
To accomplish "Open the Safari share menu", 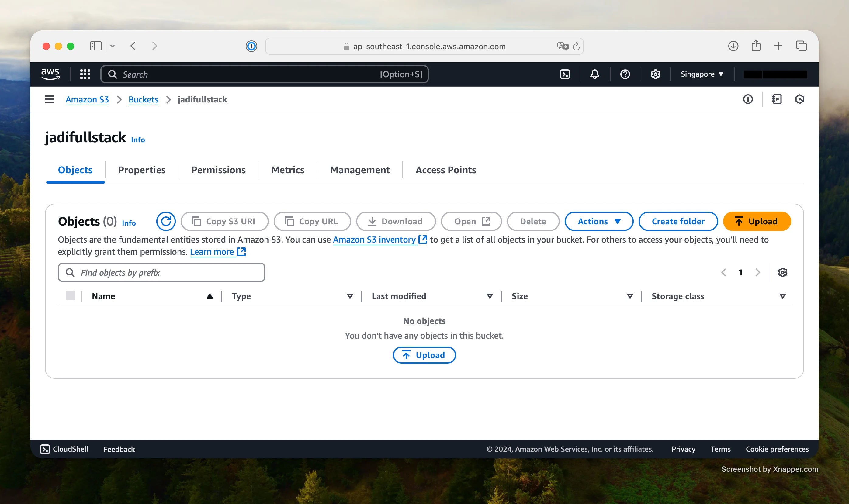I will 756,45.
